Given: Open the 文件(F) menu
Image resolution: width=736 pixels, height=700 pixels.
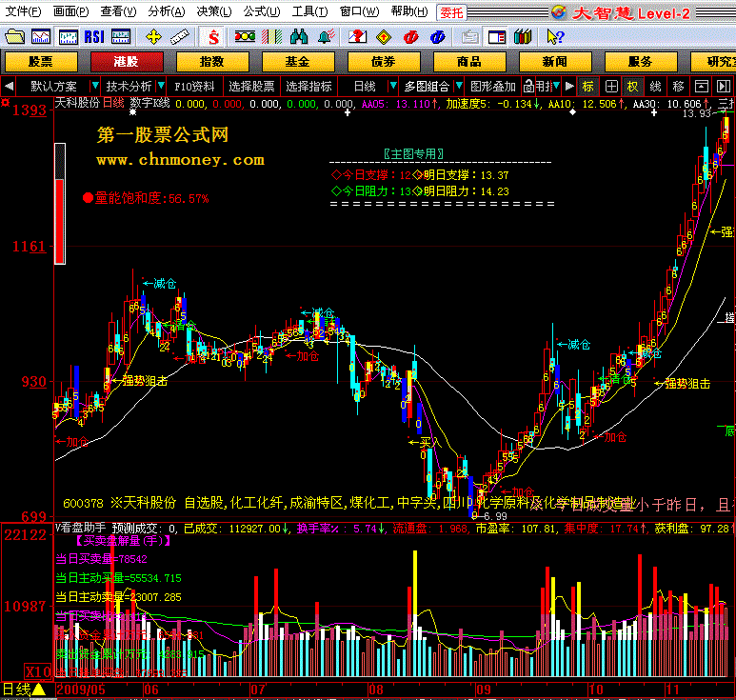Looking at the screenshot, I should [23, 11].
